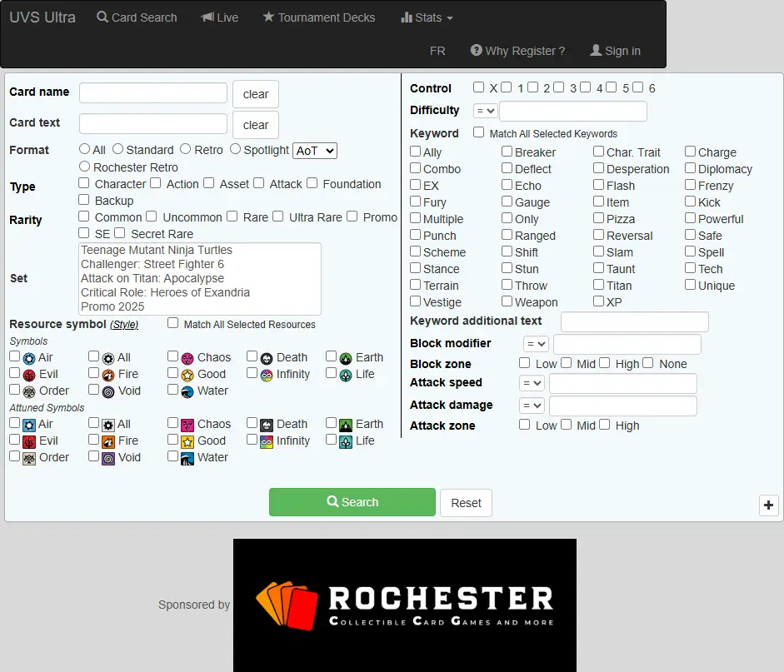Click the attuned Evil symbol icon
Viewport: 784px width, 672px height.
click(29, 441)
